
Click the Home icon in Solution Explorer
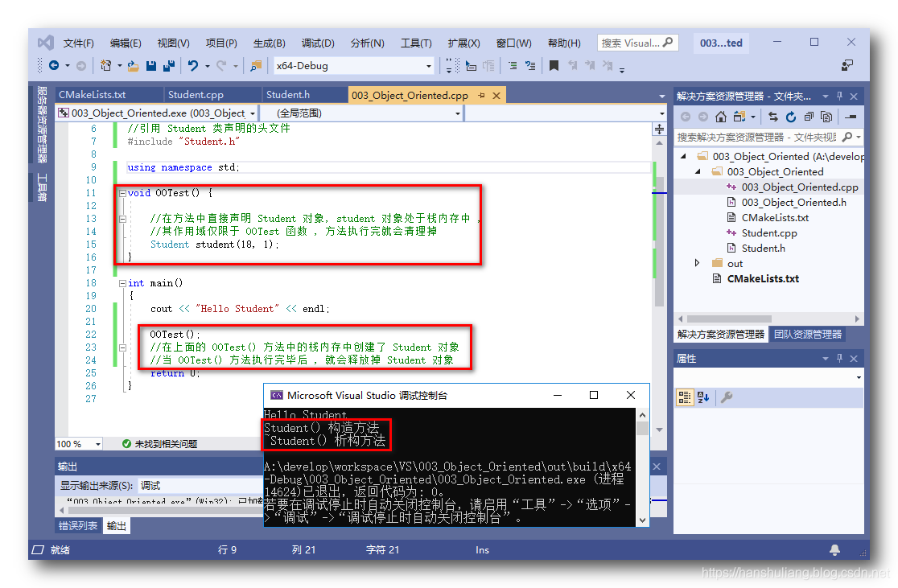coord(721,117)
